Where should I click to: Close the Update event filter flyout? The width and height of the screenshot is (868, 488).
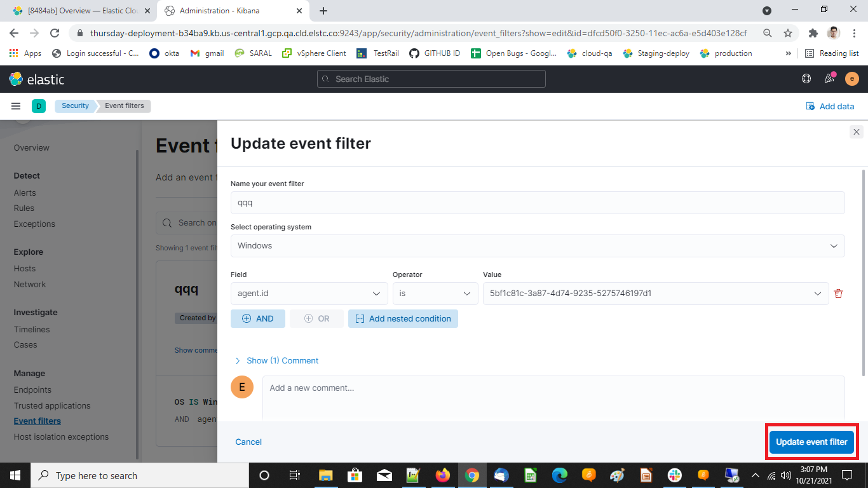coord(856,132)
